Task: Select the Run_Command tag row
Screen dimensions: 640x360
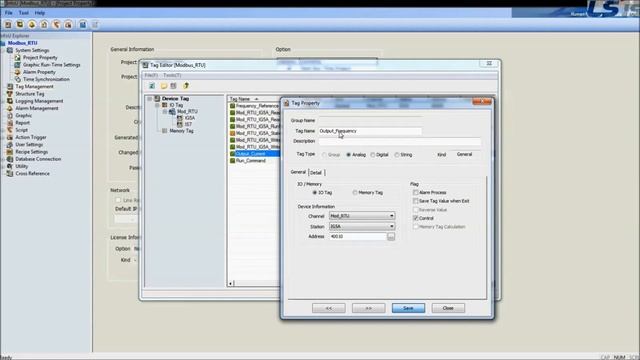Action: [x=251, y=161]
